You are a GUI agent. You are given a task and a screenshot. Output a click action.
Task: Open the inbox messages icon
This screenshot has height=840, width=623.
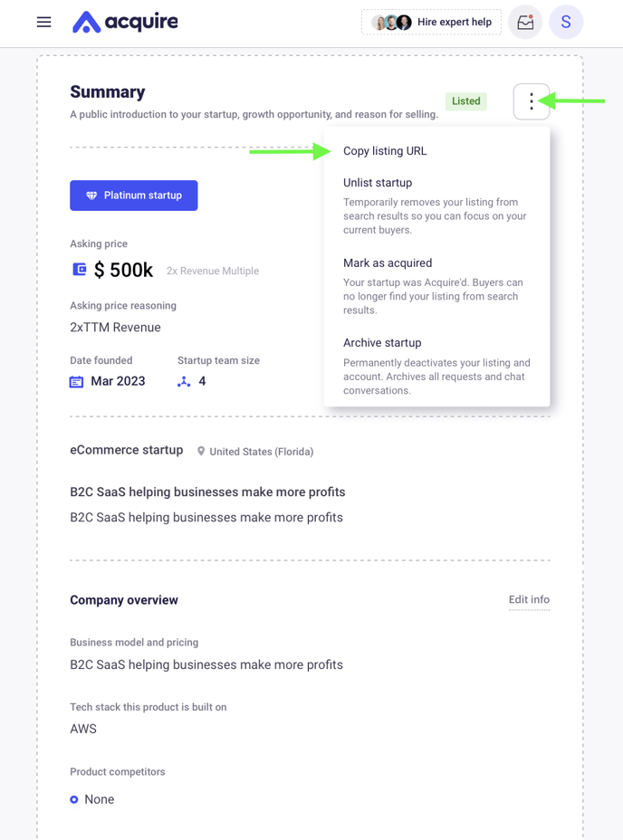[x=525, y=22]
